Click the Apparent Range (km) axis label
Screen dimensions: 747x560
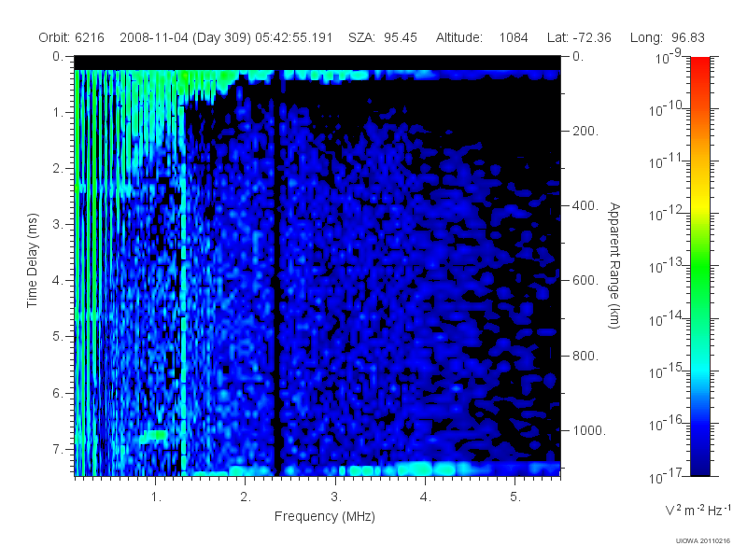614,265
